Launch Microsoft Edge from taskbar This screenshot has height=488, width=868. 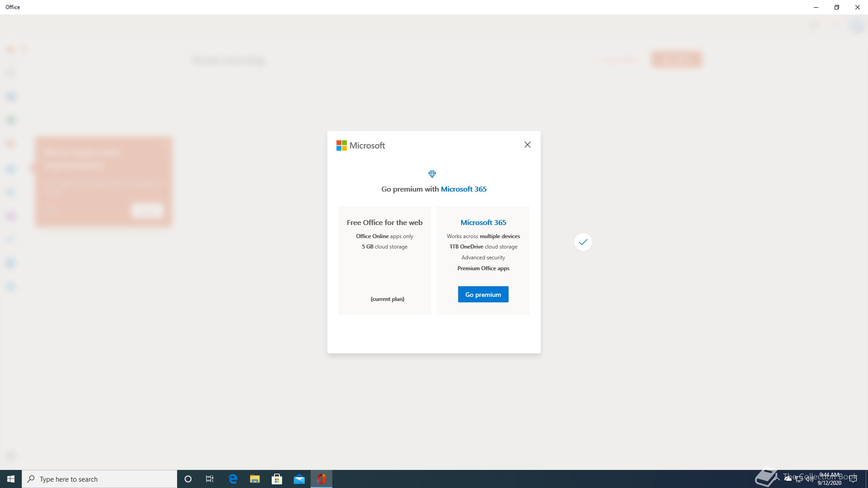233,479
